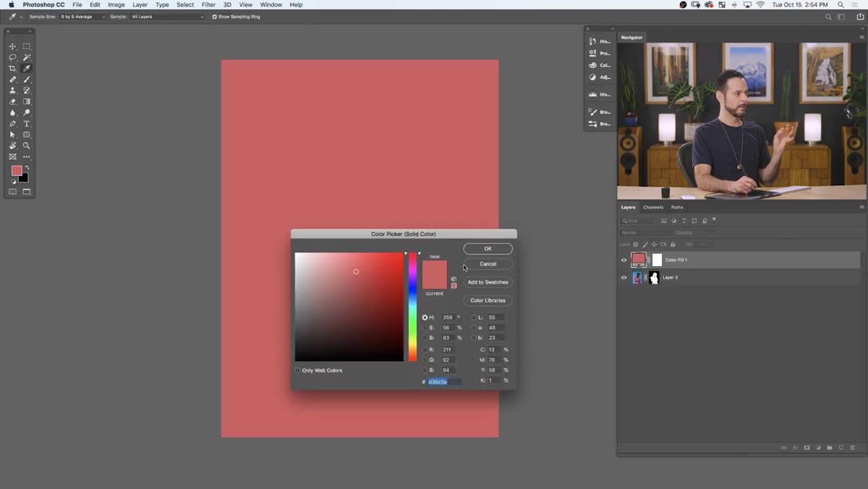Click the foreground color swatch in toolbox
Viewport: 868px width, 489px height.
click(17, 171)
